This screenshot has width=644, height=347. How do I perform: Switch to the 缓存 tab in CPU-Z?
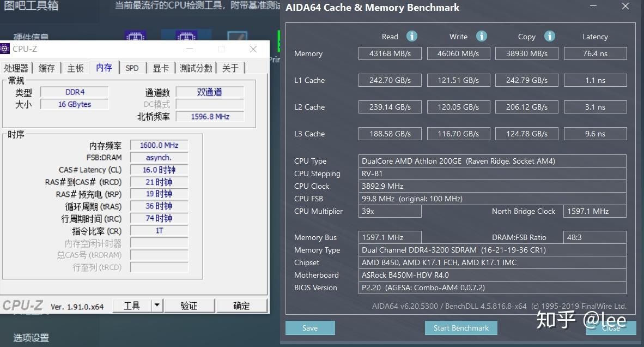(46, 68)
